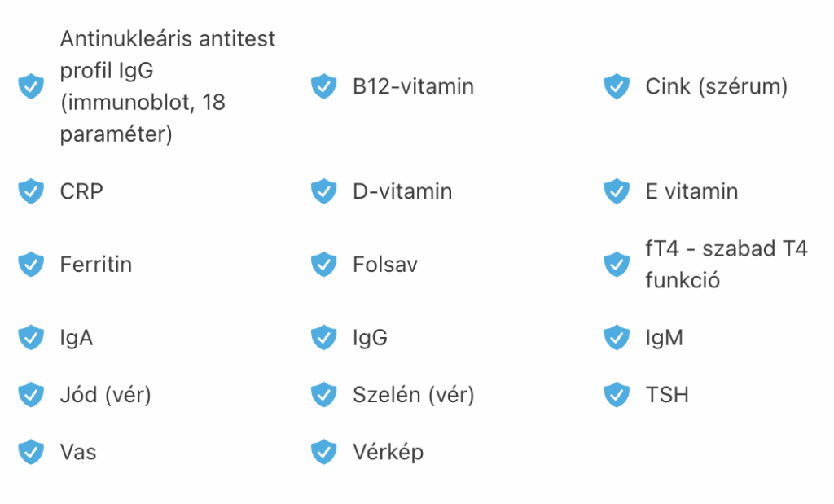The image size is (834, 504).
Task: Select the IgG label
Action: (371, 338)
